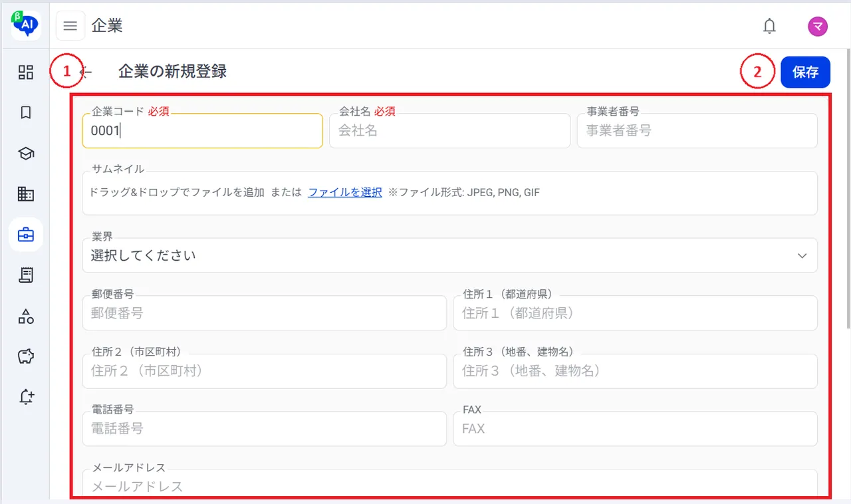Open the hamburger menu button

pyautogui.click(x=70, y=26)
